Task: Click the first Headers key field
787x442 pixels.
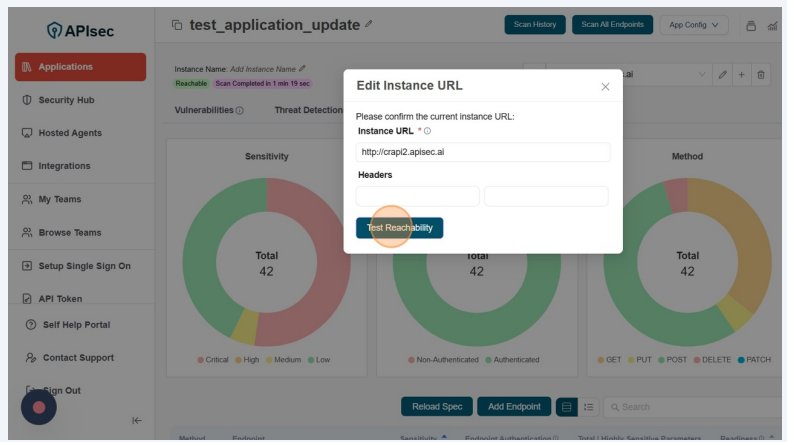Action: 417,196
